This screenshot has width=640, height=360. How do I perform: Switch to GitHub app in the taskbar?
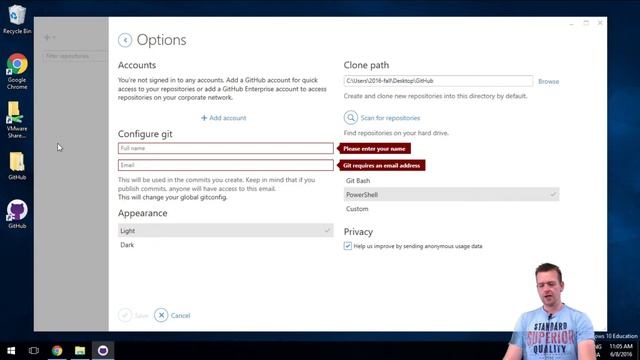pos(103,351)
